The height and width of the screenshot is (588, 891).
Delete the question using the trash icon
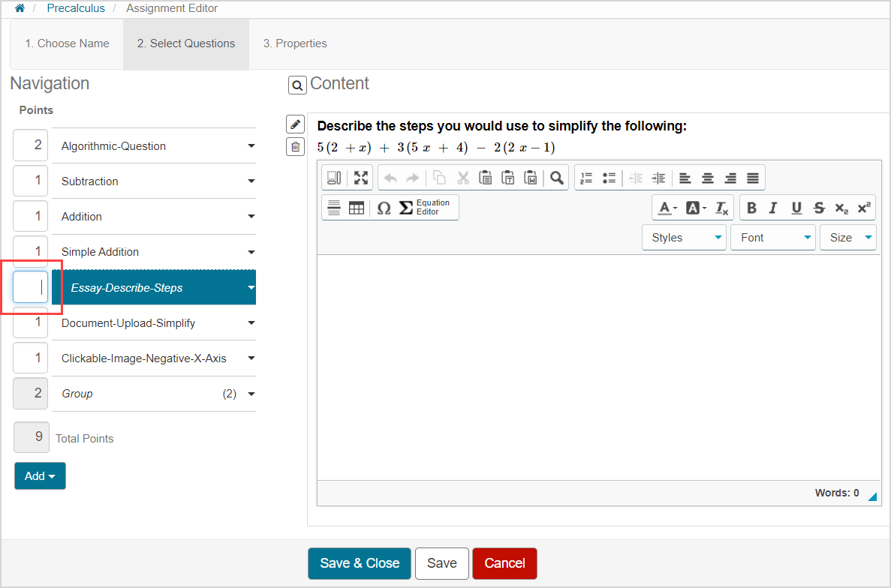click(x=296, y=147)
